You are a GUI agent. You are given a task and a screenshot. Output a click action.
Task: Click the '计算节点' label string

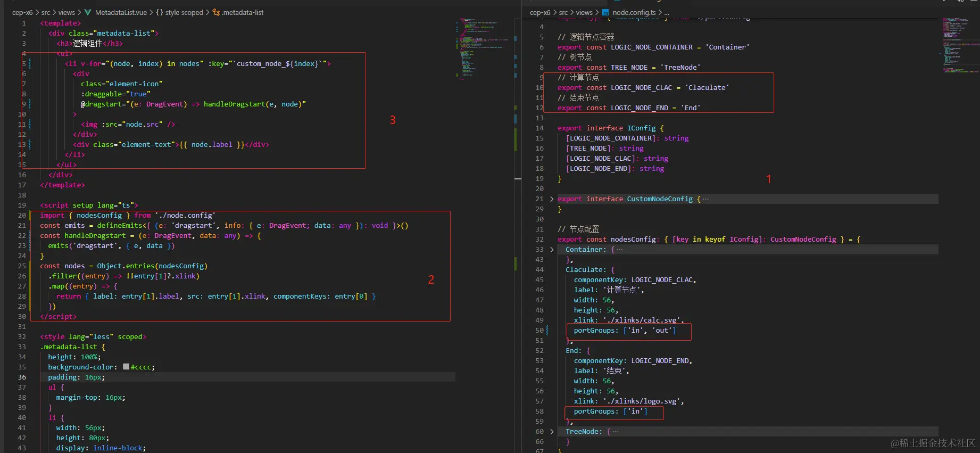tap(621, 290)
